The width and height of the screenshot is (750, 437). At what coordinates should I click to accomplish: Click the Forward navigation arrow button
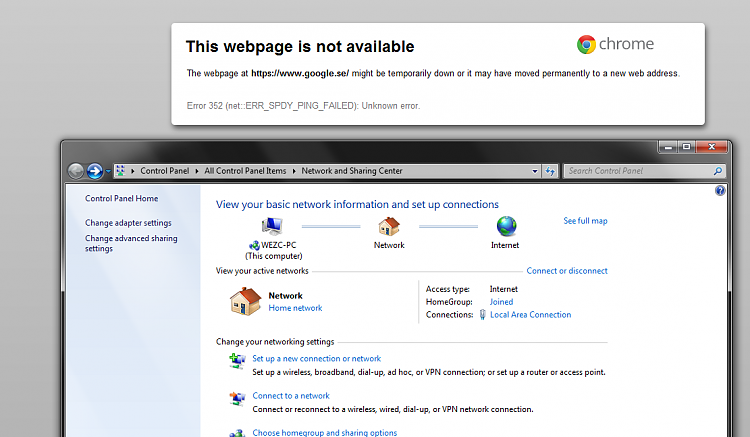click(x=95, y=171)
